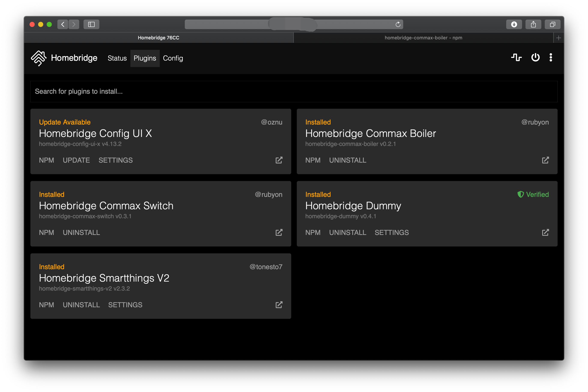Click the Homebridge logo icon
Screen dimensions: 588x392
click(39, 58)
